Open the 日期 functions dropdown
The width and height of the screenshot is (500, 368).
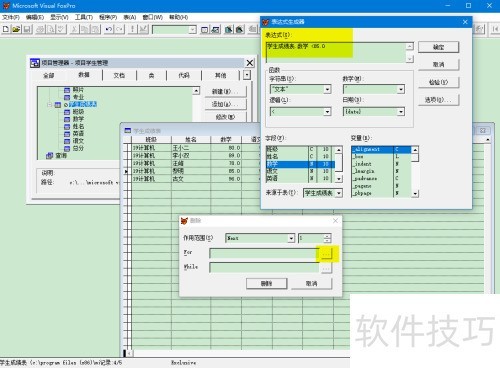(x=401, y=111)
